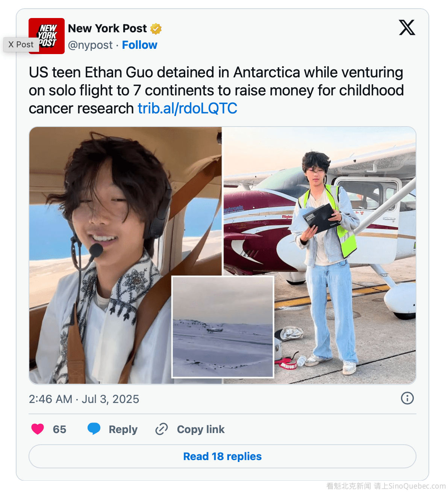Click the Copy link text
This screenshot has height=492, width=448.
(x=201, y=429)
